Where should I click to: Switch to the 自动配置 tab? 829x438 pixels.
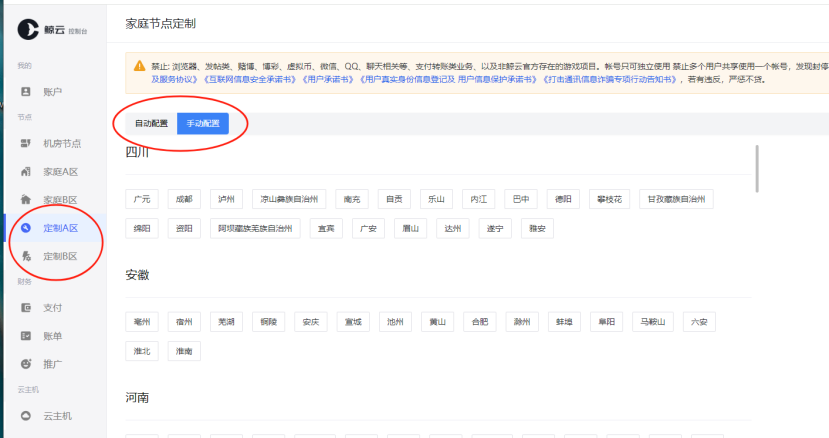point(151,123)
